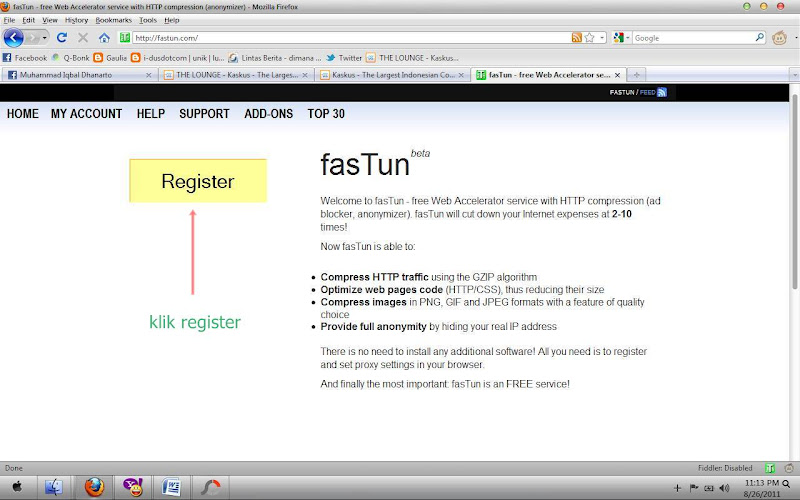Open the Q-Bonk bookmark
Screen dimensions: 800x500
pos(70,58)
